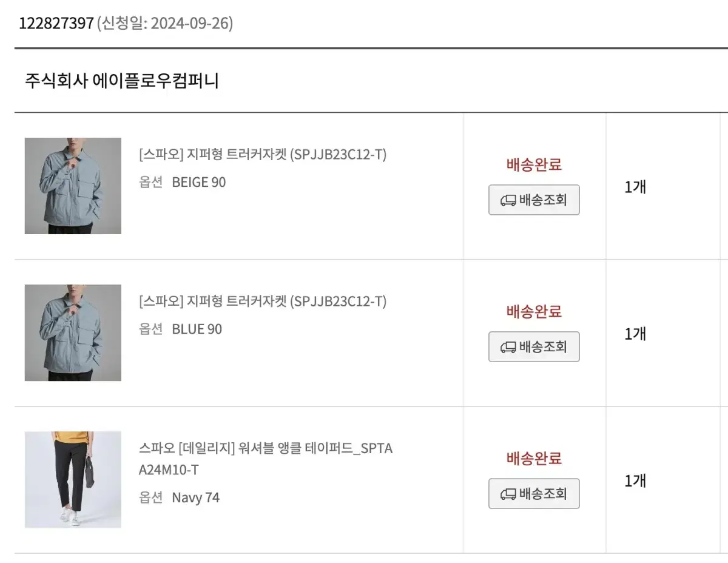Click truck icon in Navy 74 delivery tracking
Screen dimensions: 728x563
click(x=508, y=494)
